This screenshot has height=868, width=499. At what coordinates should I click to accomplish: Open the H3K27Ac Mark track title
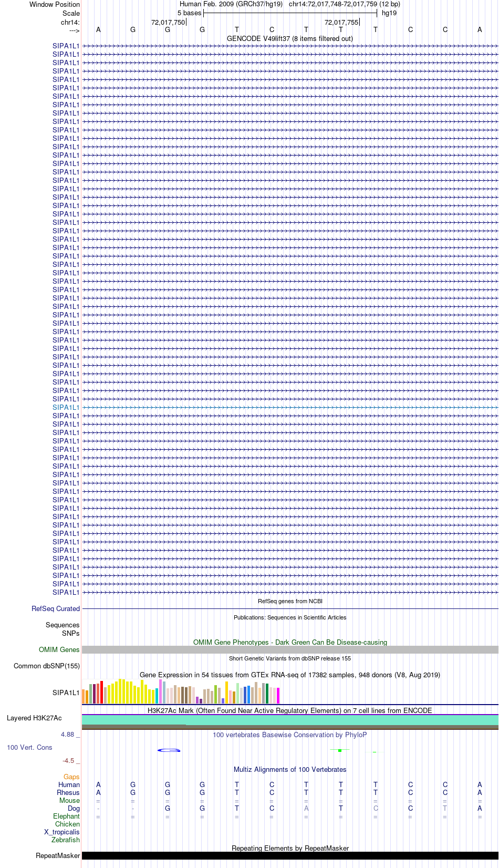coord(290,710)
